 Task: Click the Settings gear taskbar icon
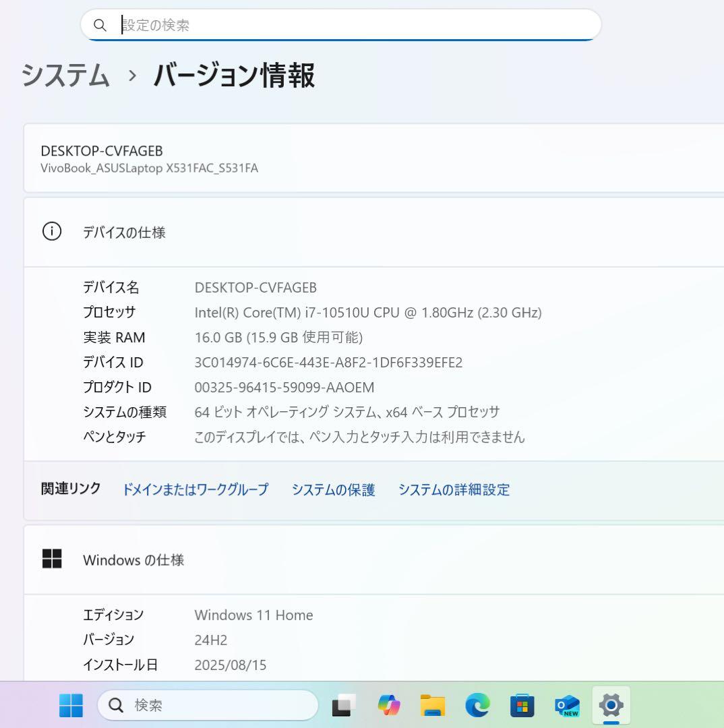tap(611, 705)
